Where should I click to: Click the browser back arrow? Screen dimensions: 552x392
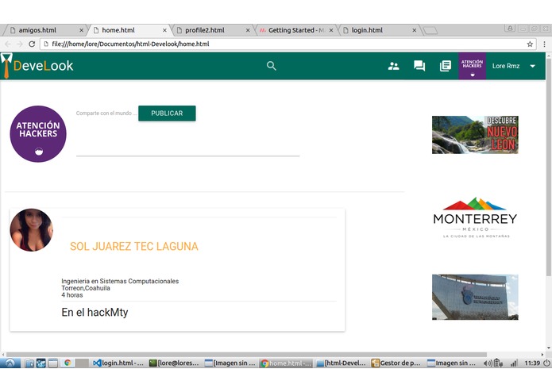coord(8,44)
